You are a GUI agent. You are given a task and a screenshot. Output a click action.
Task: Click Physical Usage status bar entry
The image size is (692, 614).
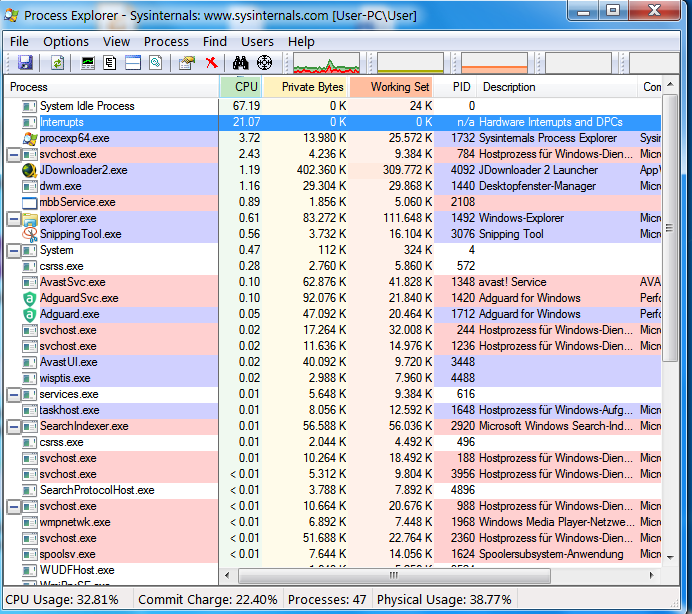click(x=444, y=600)
